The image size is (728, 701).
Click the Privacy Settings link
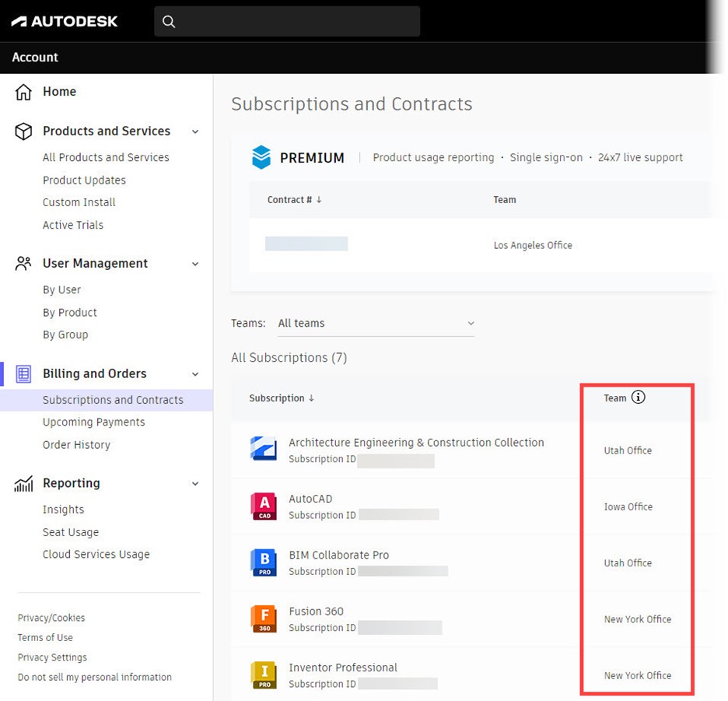[51, 657]
